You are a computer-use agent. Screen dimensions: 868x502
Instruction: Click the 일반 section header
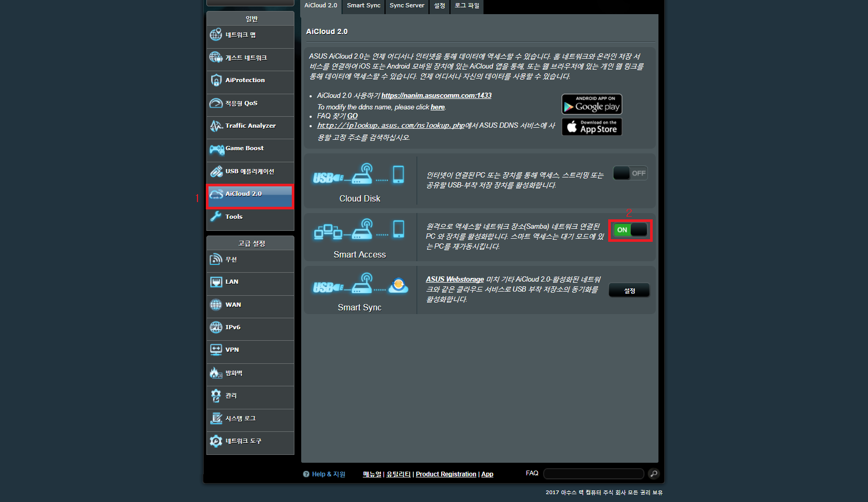pos(250,19)
